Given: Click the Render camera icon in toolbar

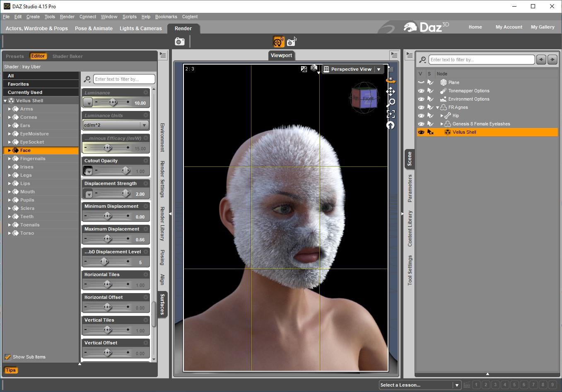Looking at the screenshot, I should [180, 41].
